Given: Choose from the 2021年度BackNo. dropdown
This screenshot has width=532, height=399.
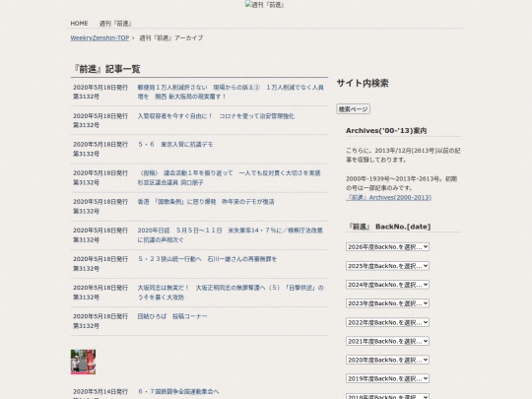Looking at the screenshot, I should coord(387,341).
